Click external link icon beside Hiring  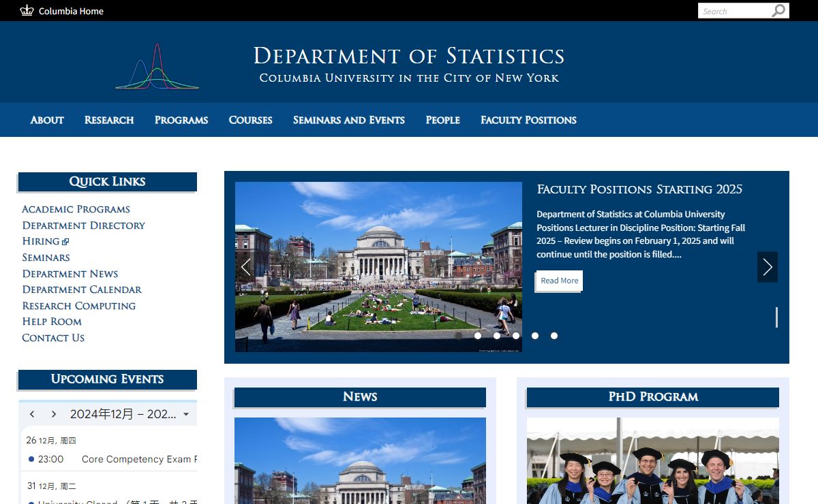[65, 242]
